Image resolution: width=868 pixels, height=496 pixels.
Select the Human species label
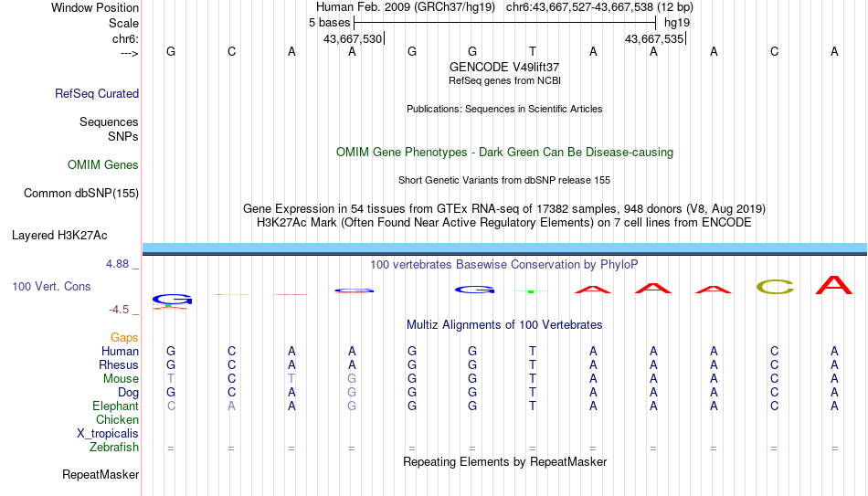click(120, 351)
